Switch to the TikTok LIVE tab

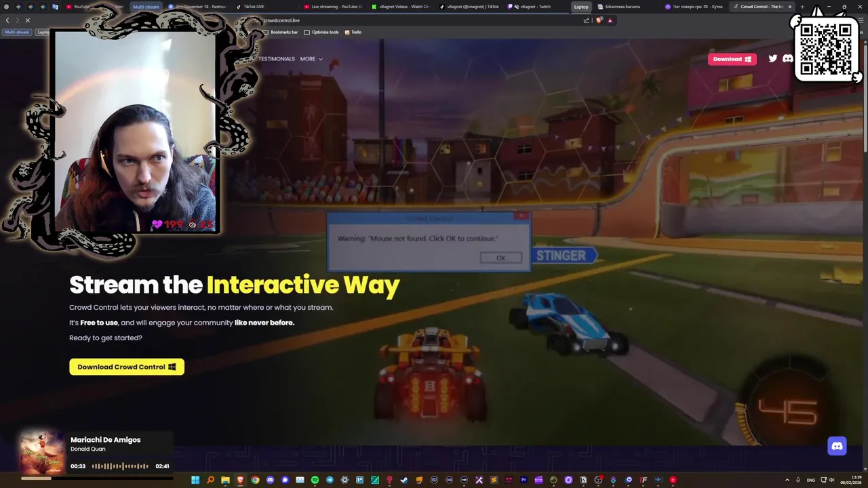click(251, 7)
